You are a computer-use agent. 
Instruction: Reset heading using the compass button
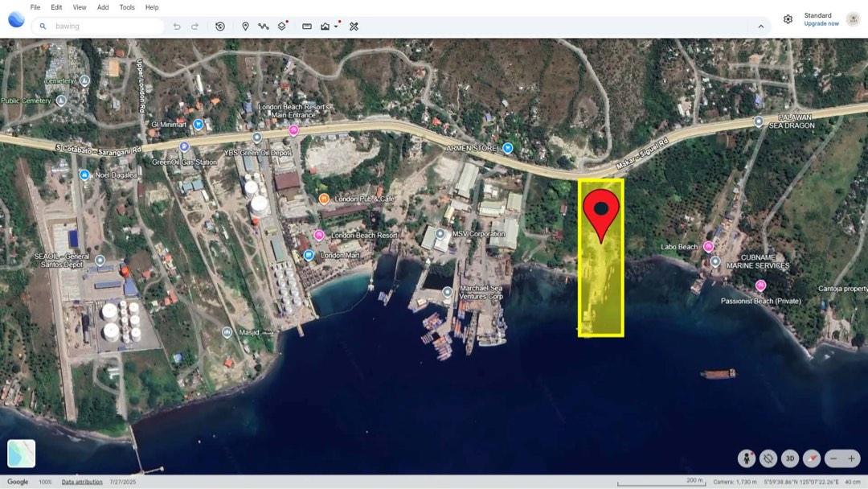click(x=812, y=458)
